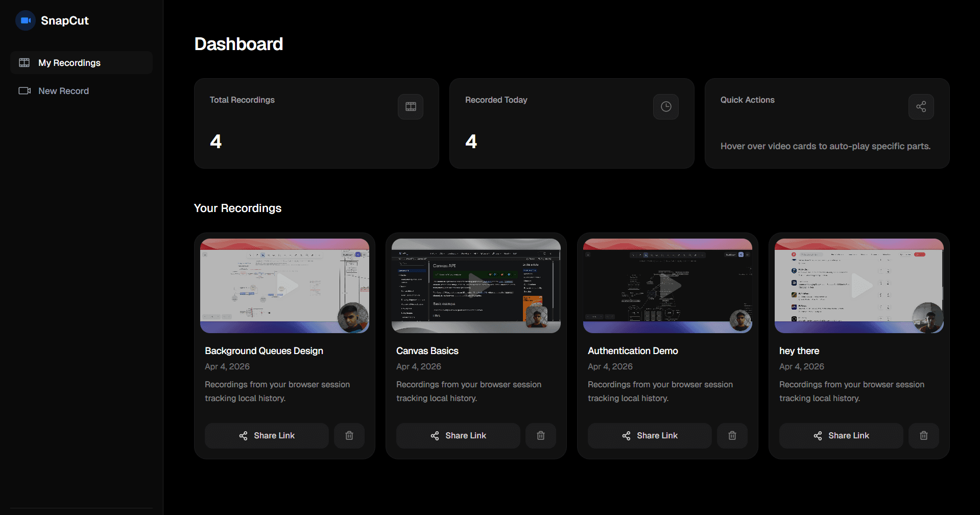Screen dimensions: 980x515
Task: Select New Record in the sidebar
Action: (64, 90)
